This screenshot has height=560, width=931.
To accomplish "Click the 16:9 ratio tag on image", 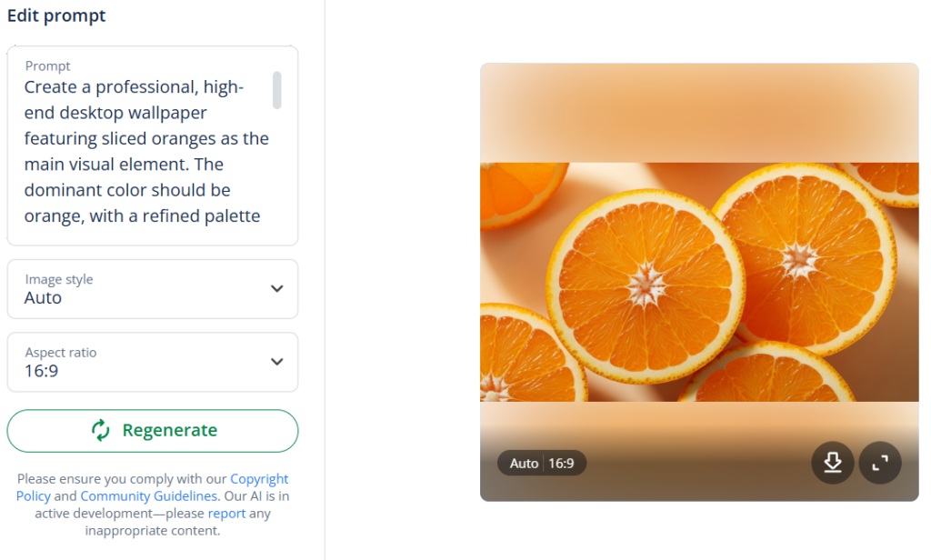I will coord(561,464).
